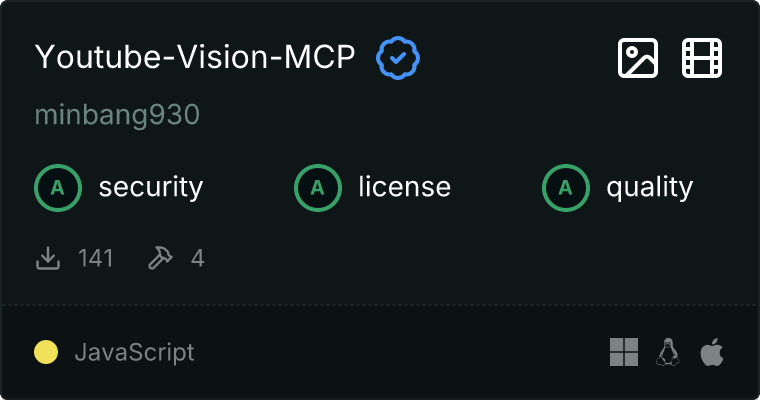The width and height of the screenshot is (760, 400).
Task: Click the hammer tools icon
Action: click(160, 259)
